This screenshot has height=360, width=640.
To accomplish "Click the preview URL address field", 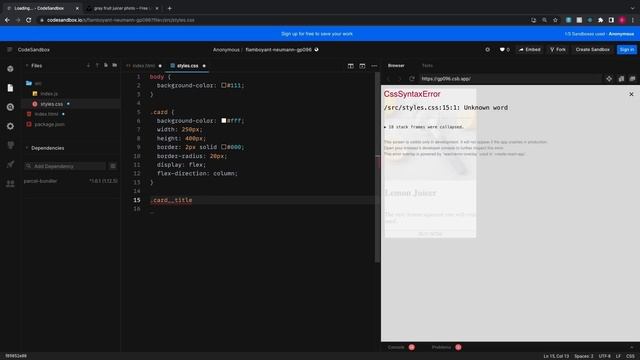I will click(x=510, y=78).
